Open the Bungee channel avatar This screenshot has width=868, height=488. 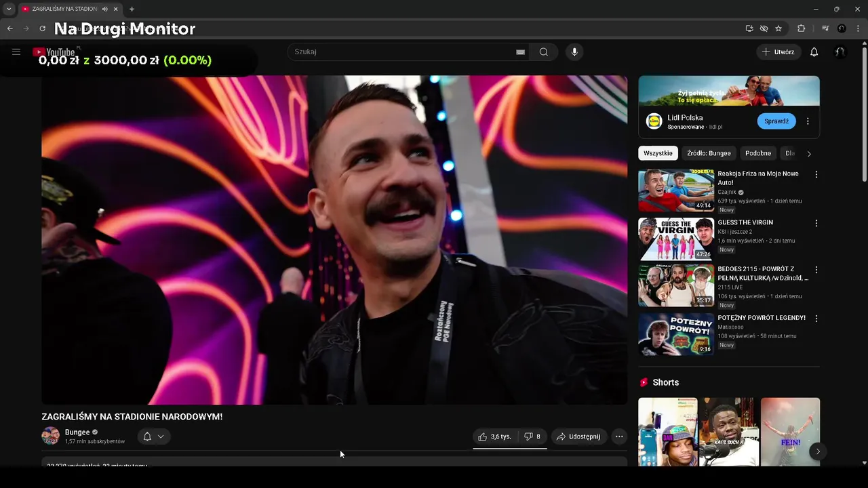[51, 436]
